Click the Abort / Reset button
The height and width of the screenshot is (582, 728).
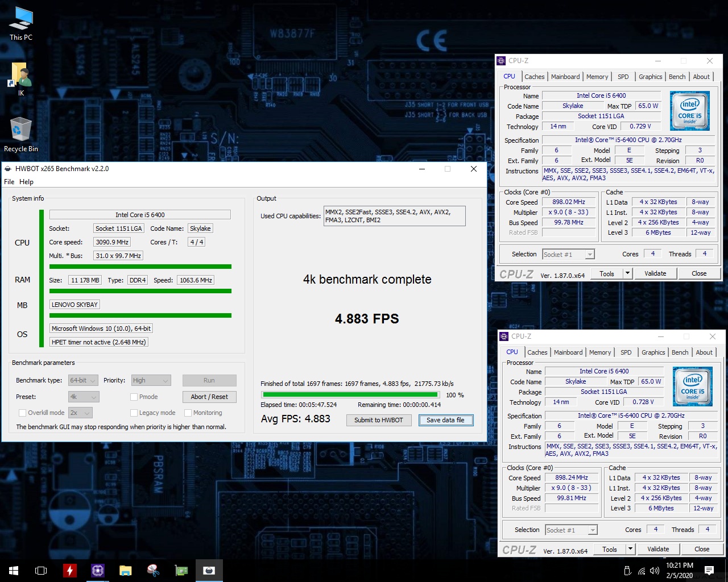[x=209, y=397]
